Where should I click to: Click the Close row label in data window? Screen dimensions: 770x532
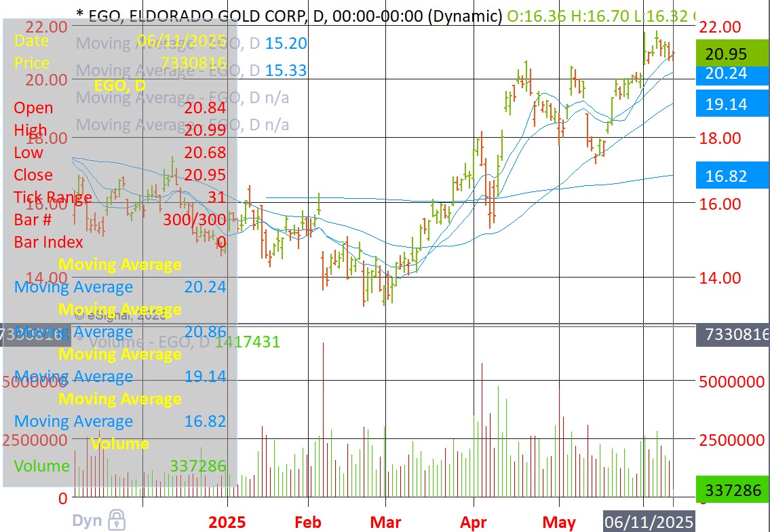coord(33,175)
